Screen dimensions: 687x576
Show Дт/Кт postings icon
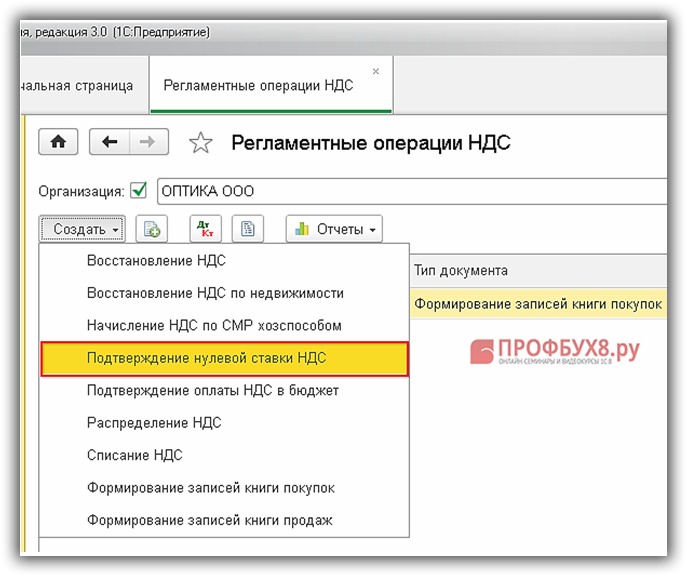click(205, 229)
